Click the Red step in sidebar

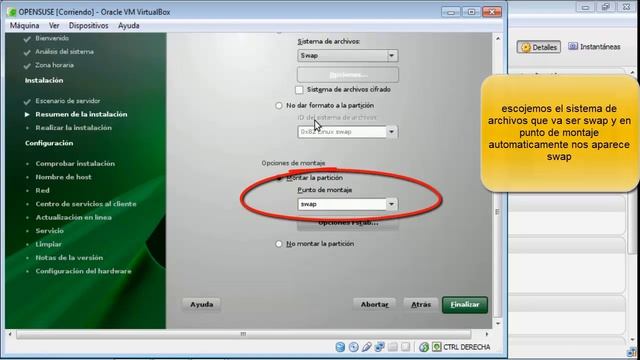click(x=42, y=191)
